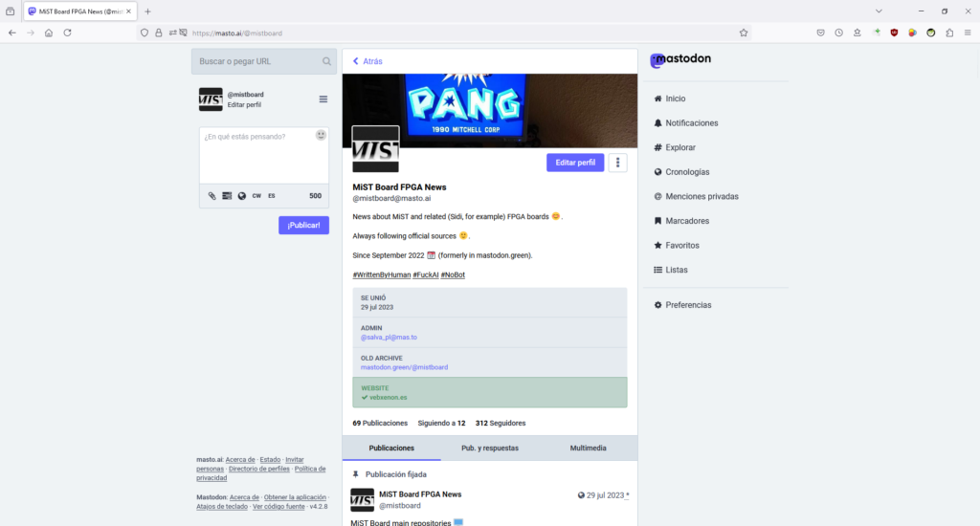View the 312 Seguidores list
This screenshot has height=526, width=980.
point(501,423)
